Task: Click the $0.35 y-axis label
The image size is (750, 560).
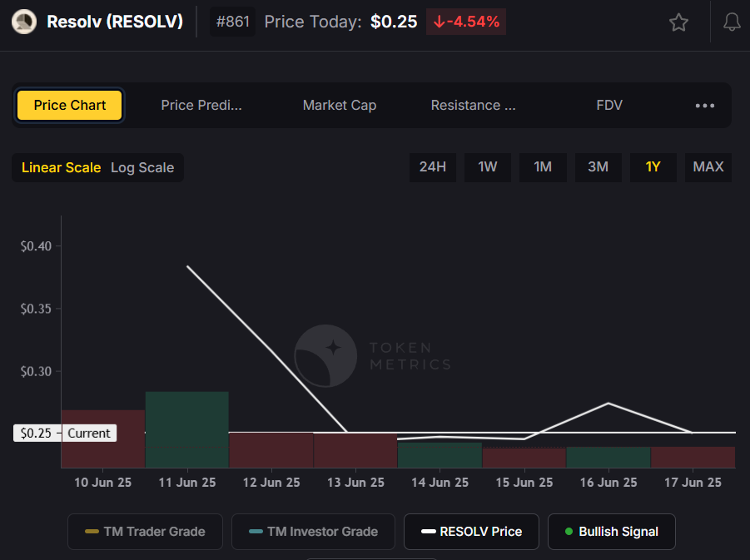Action: pyautogui.click(x=36, y=309)
